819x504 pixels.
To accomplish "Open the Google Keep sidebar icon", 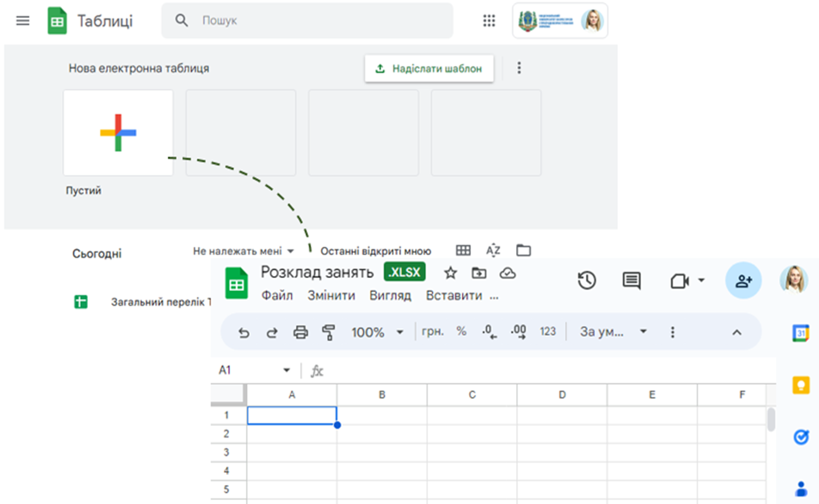I will pos(801,385).
